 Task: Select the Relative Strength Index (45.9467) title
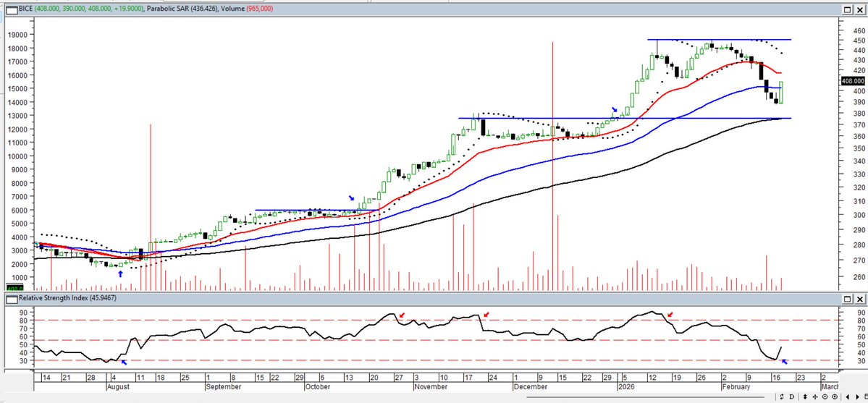[67, 298]
